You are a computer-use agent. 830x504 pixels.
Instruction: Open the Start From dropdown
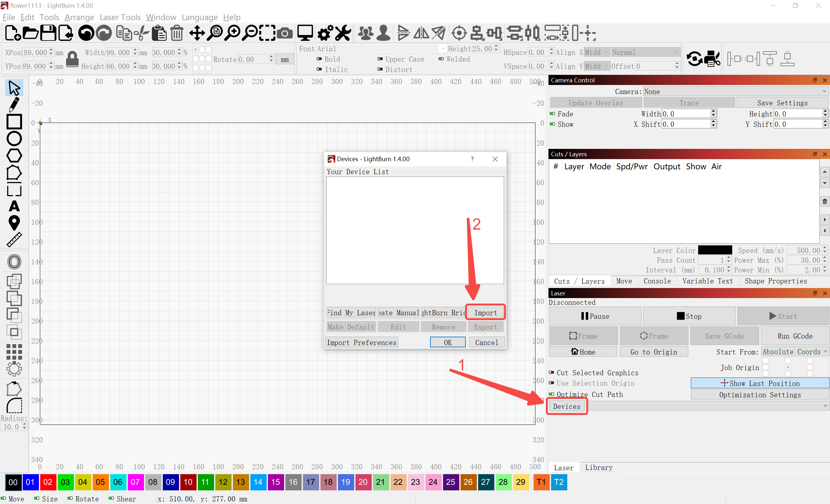point(795,352)
